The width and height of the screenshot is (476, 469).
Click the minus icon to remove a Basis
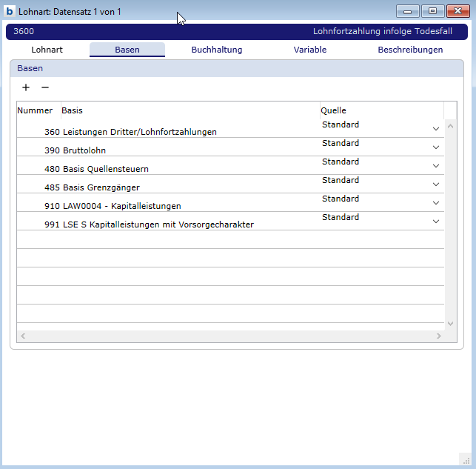pos(44,87)
